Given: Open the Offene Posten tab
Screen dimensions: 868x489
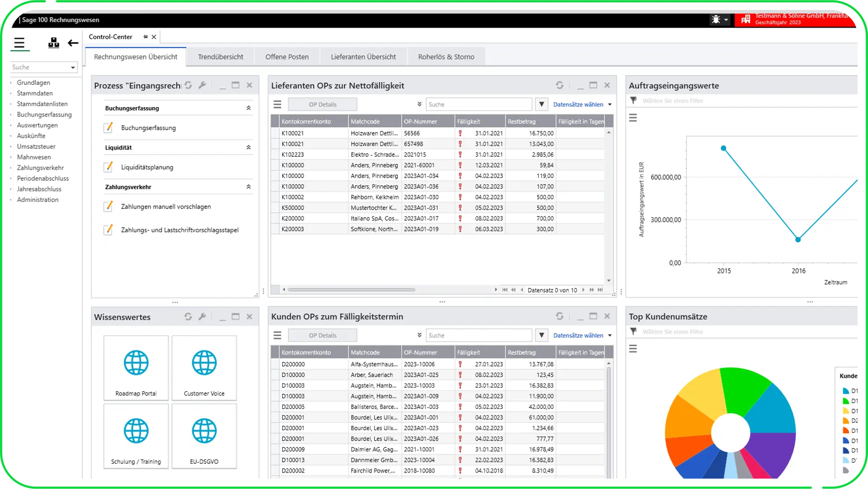Looking at the screenshot, I should click(287, 57).
